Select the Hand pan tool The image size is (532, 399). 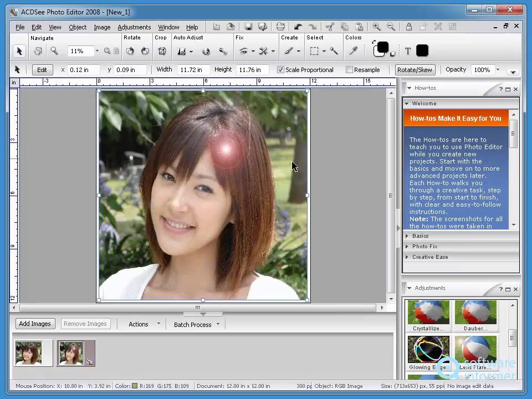click(x=38, y=51)
